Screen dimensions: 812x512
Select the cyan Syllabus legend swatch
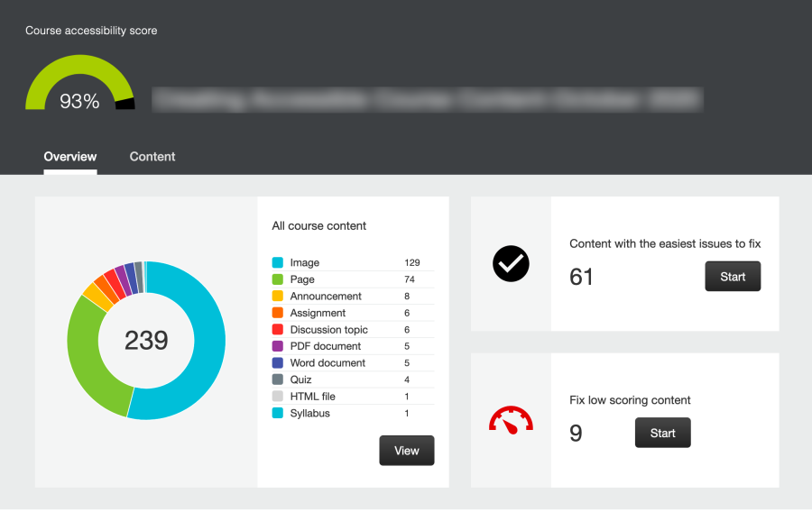(278, 413)
